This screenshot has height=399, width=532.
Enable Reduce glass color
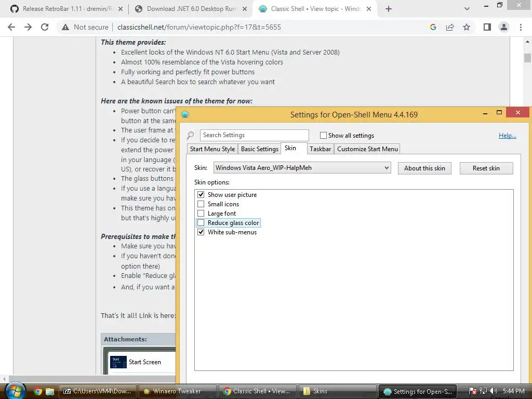(x=201, y=222)
